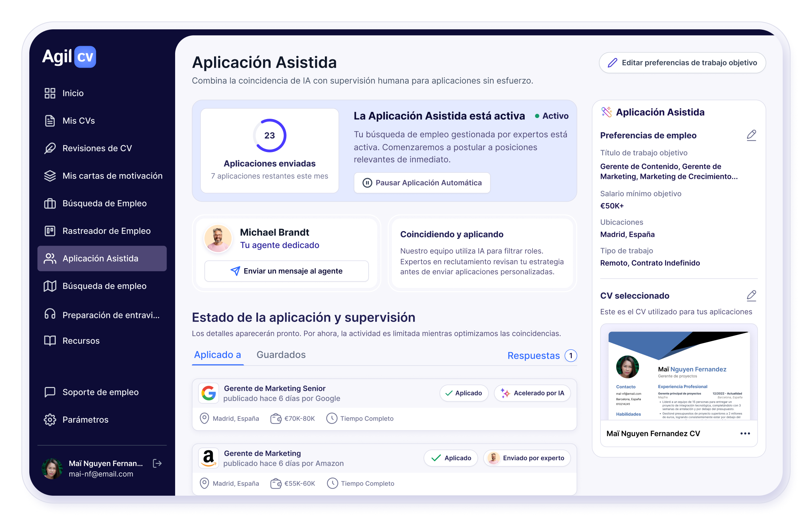Viewport: 812px width, 525px height.
Task: Open Mis CVs from the sidebar
Action: (x=79, y=121)
